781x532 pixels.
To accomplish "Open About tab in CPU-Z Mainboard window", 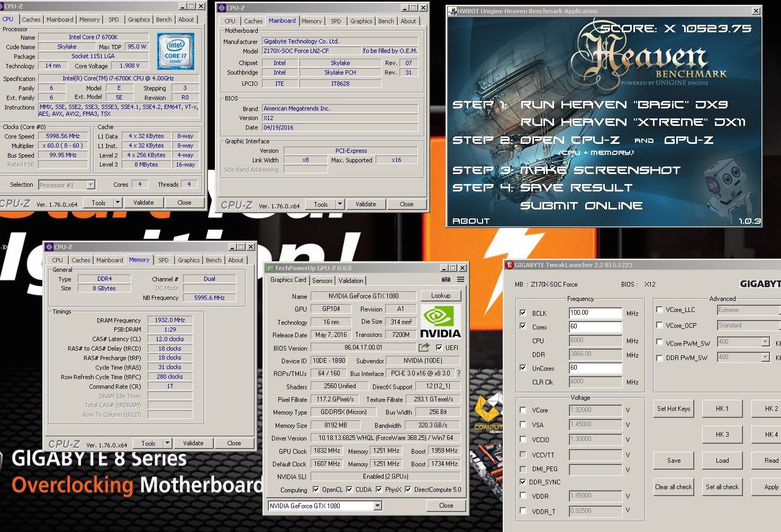I will [x=408, y=21].
